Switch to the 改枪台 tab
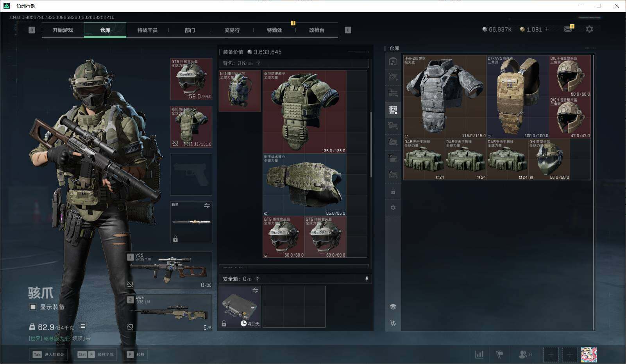 point(317,30)
